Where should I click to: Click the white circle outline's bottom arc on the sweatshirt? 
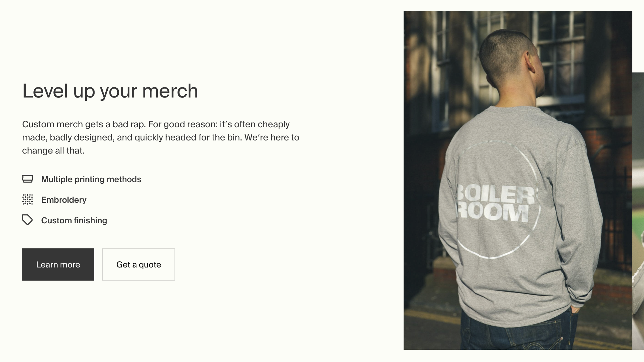coord(492,256)
